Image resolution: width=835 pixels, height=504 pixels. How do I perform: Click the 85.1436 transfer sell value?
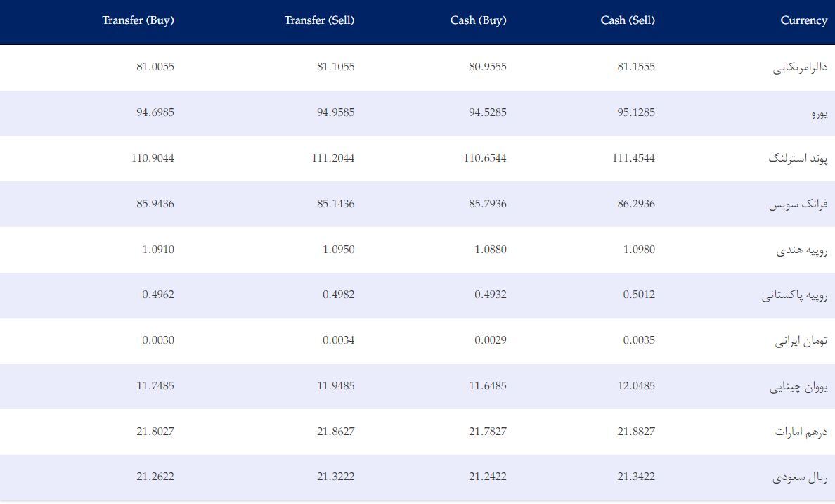(335, 204)
